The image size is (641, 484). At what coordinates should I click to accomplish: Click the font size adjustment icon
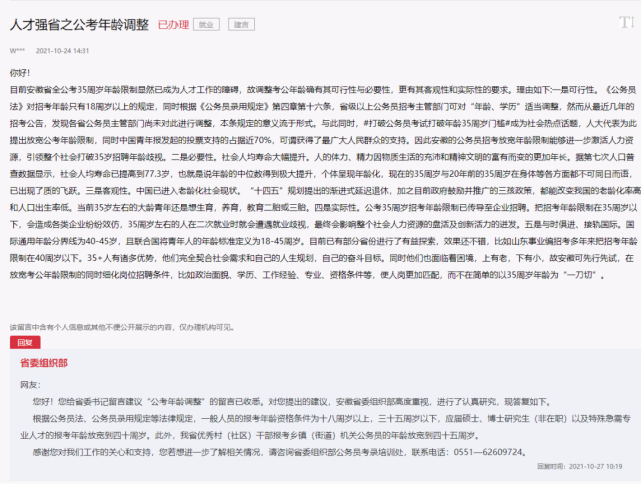[x=626, y=22]
